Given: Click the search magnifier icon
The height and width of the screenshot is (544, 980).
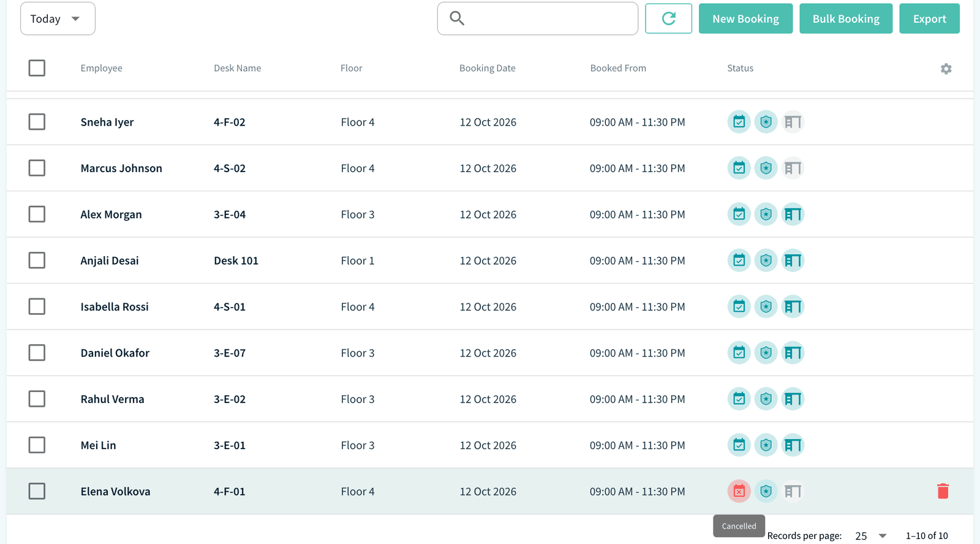Looking at the screenshot, I should pyautogui.click(x=457, y=18).
